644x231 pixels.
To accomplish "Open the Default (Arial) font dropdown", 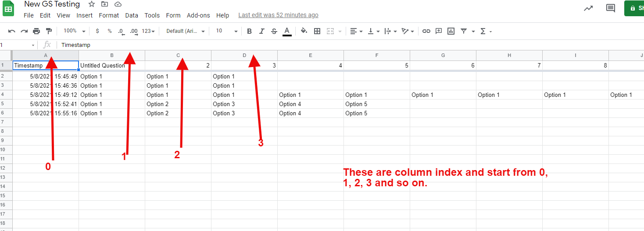I will [x=186, y=31].
